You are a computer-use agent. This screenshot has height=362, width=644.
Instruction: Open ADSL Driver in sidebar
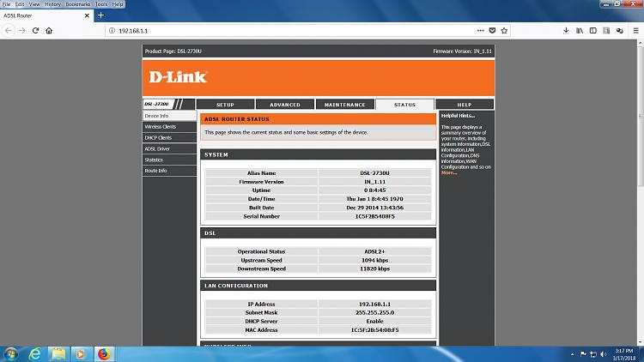click(169, 149)
